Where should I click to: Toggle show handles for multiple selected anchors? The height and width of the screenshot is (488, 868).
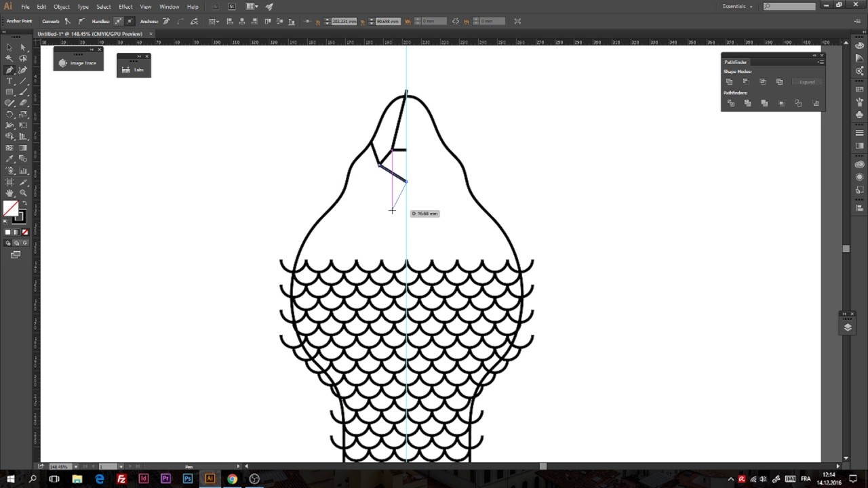coord(118,22)
